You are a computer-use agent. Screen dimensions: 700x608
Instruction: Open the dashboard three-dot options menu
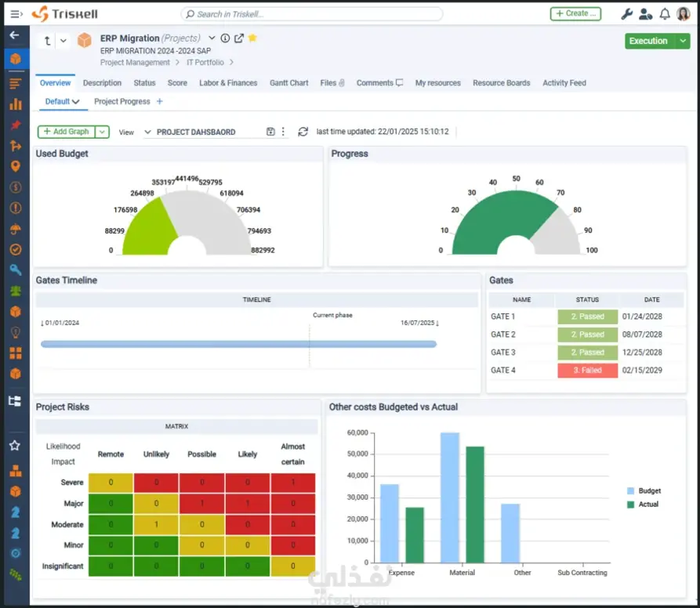coord(283,132)
